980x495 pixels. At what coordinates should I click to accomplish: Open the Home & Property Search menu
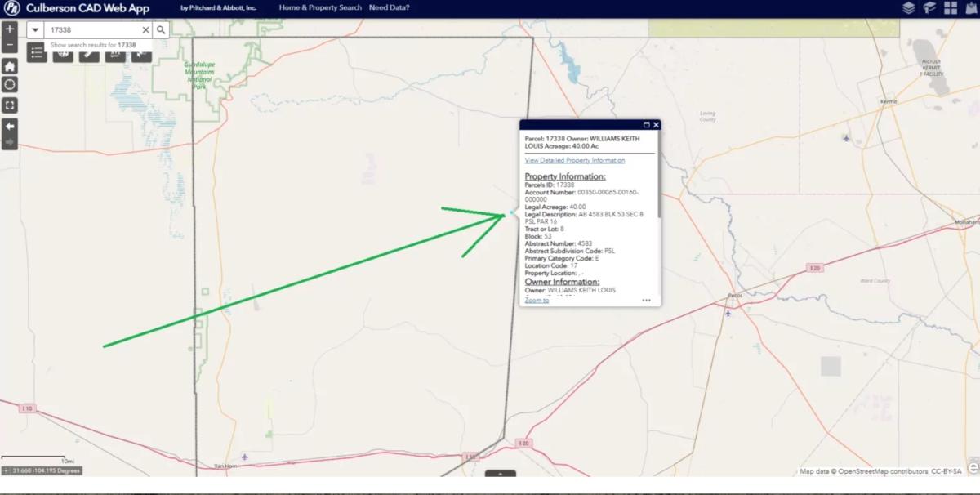[322, 7]
